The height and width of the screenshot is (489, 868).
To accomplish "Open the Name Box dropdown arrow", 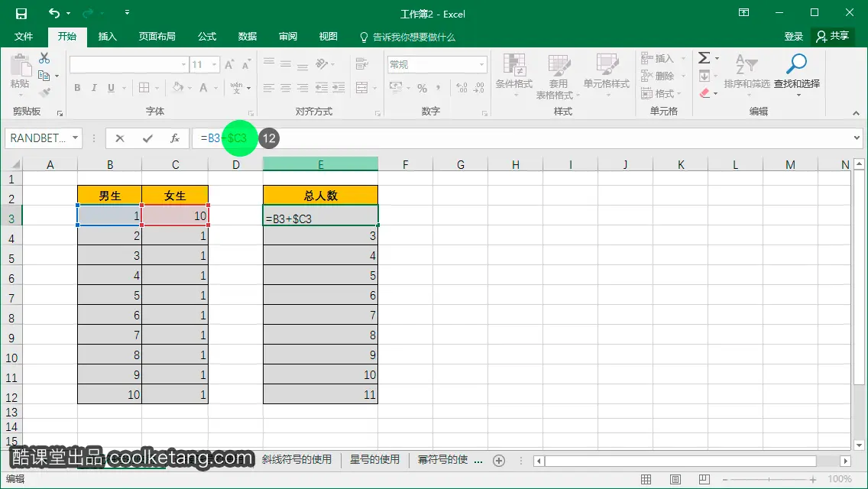I will (75, 138).
